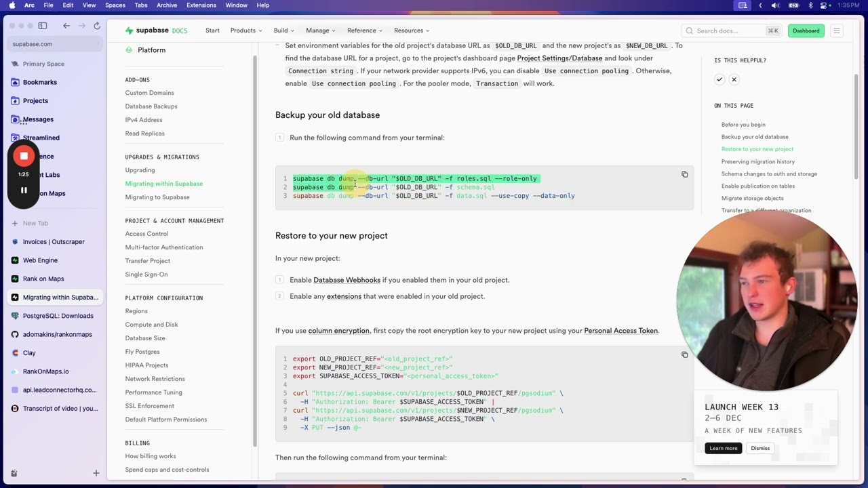Open Platform section in docs sidebar
This screenshot has height=488, width=868.
[151, 50]
